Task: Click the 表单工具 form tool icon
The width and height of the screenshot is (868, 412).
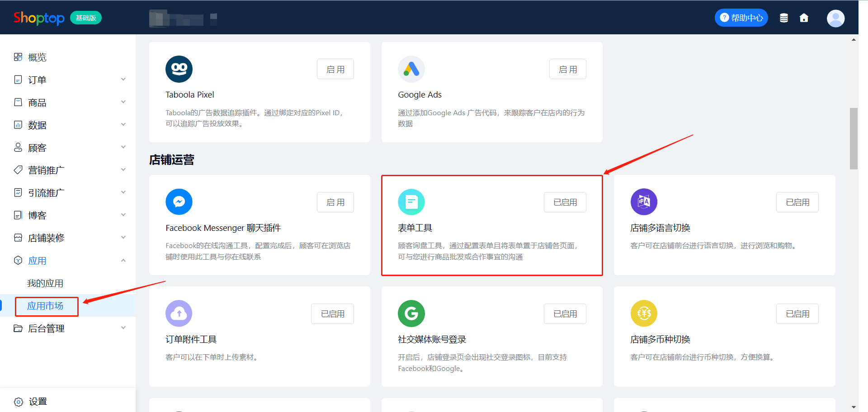Action: [x=411, y=202]
